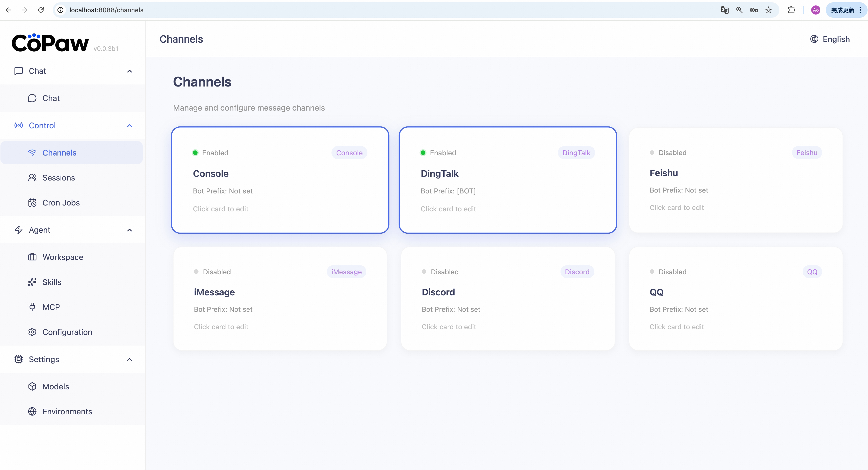Open the Chat submenu item
The width and height of the screenshot is (868, 470).
pos(51,98)
